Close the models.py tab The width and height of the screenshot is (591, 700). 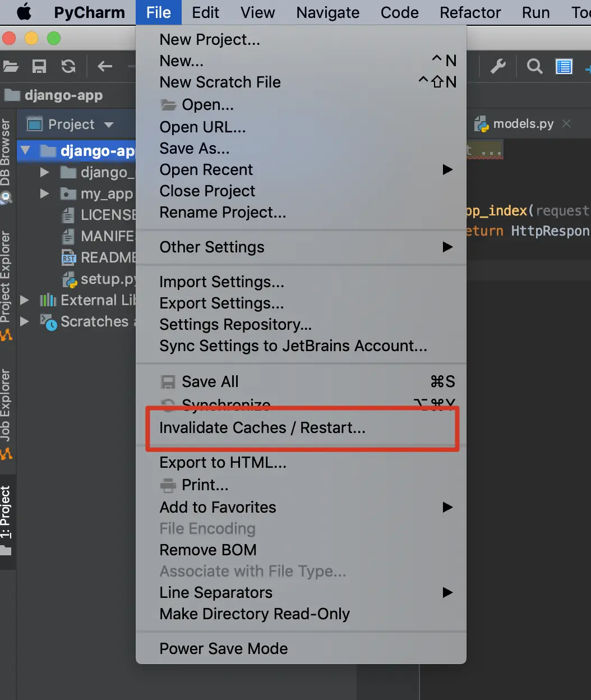point(566,123)
